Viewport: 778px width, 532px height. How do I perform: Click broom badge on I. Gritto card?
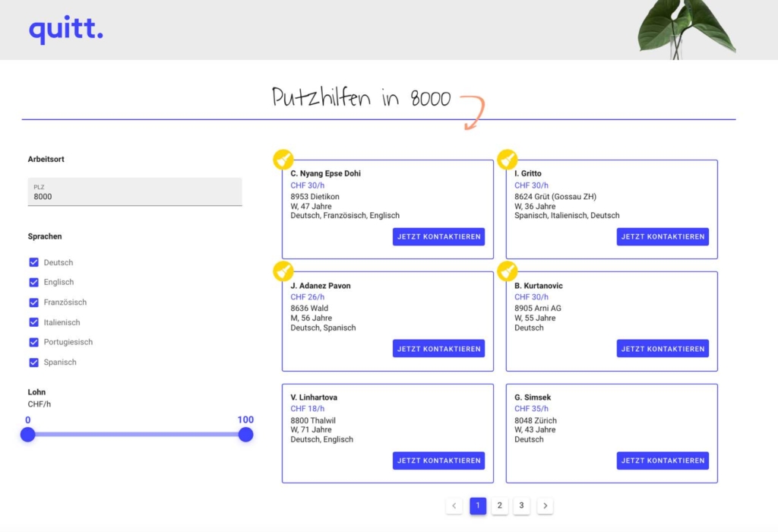click(508, 160)
